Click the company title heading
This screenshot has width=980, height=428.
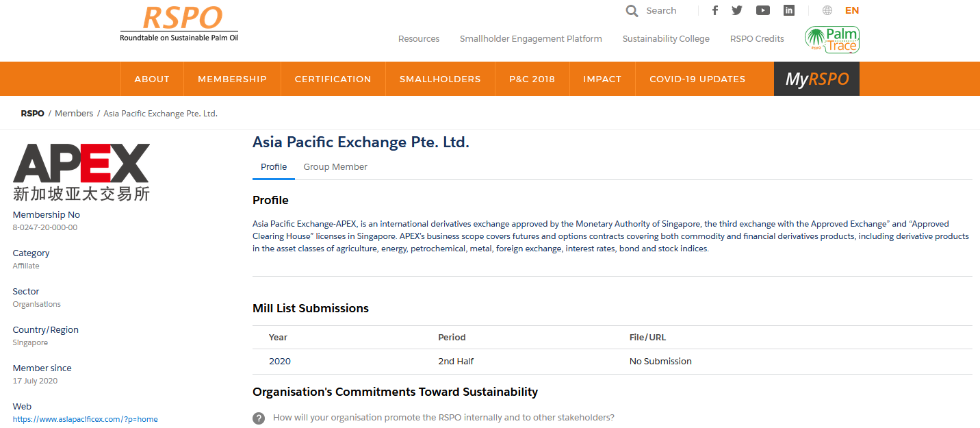361,142
